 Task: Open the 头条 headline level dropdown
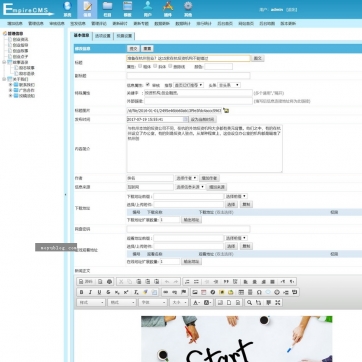[229, 85]
